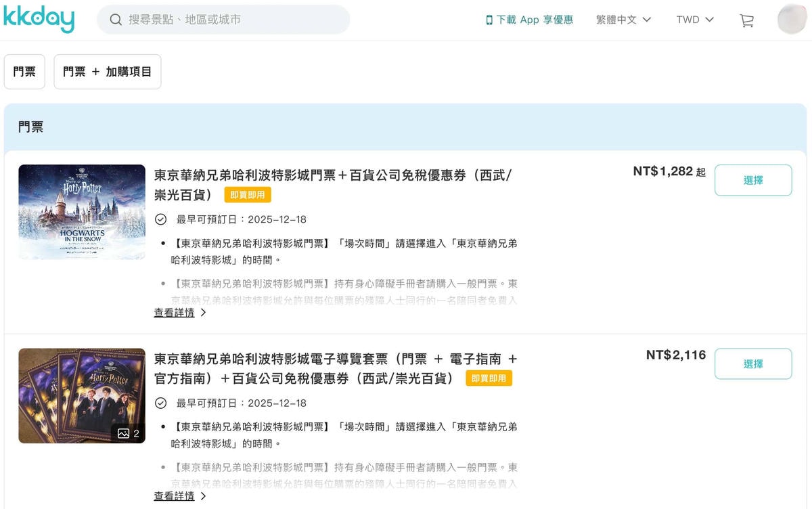812x509 pixels.
Task: Expand the 繁體中文 language dropdown
Action: point(623,20)
